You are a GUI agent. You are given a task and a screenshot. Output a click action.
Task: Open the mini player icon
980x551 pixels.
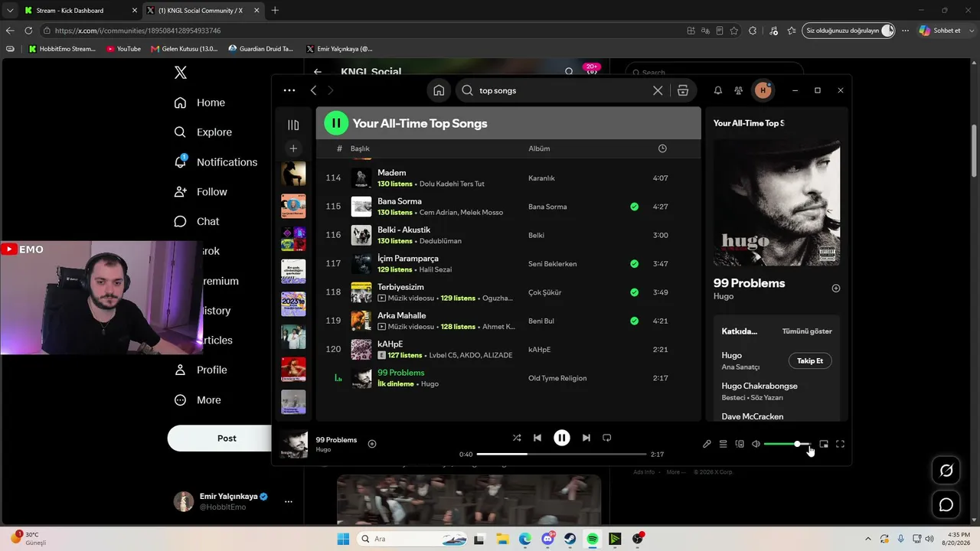824,444
